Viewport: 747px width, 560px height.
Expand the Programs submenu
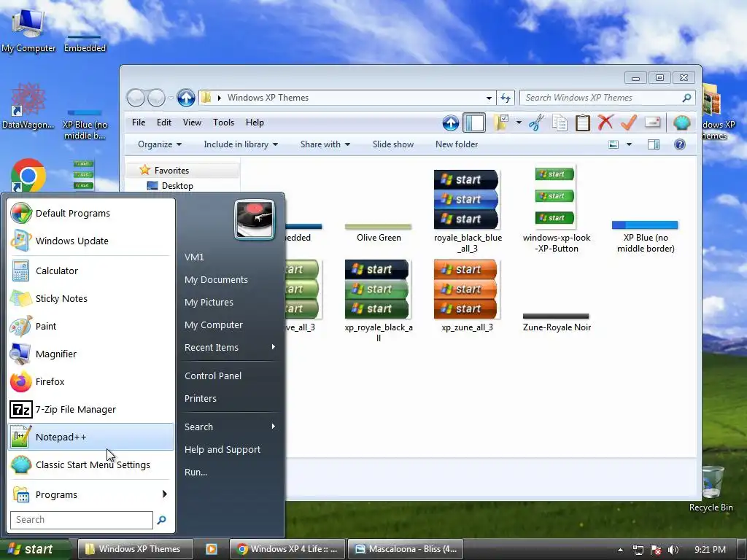coord(91,495)
